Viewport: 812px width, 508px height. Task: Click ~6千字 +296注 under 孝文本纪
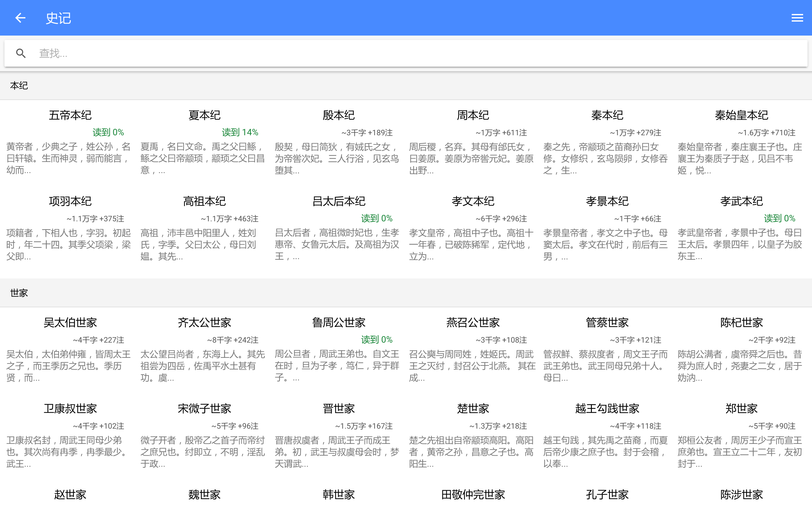[x=501, y=219]
